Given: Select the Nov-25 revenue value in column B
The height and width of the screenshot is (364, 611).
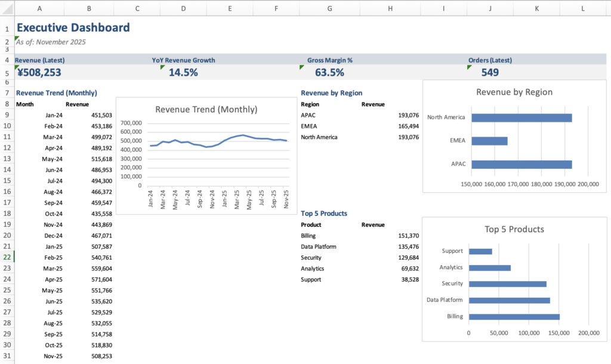Looking at the screenshot, I should click(x=101, y=356).
